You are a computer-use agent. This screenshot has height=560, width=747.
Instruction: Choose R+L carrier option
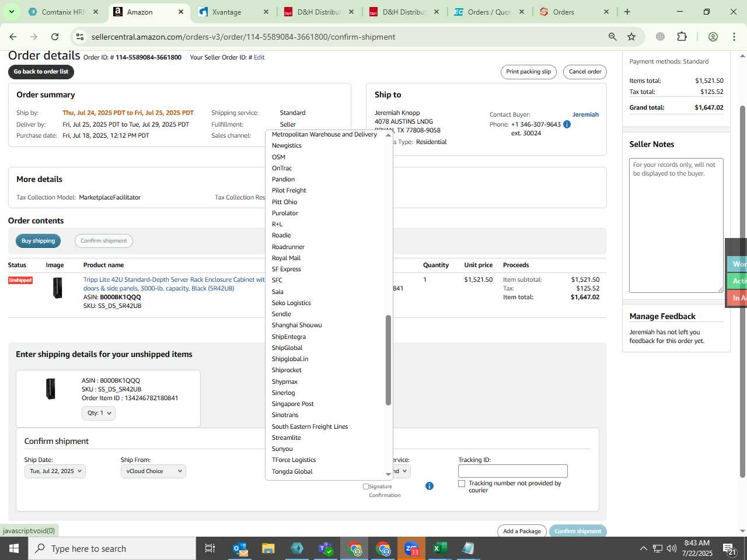[x=277, y=224]
